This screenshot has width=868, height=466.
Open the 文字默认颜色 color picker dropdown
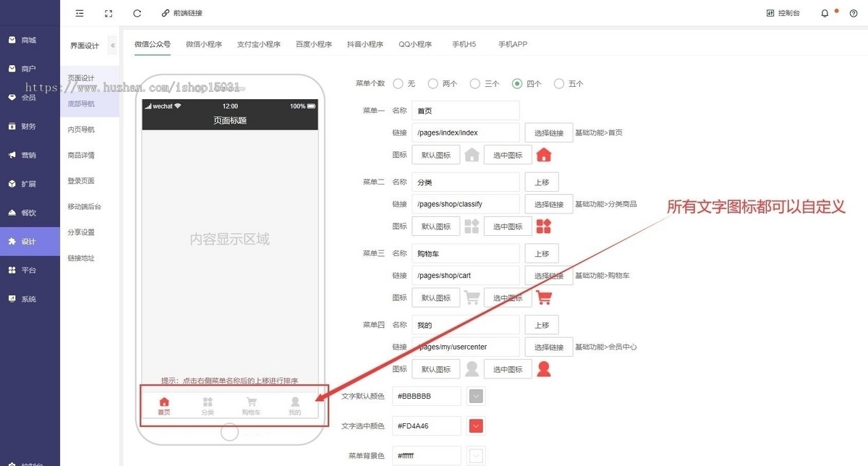point(475,397)
